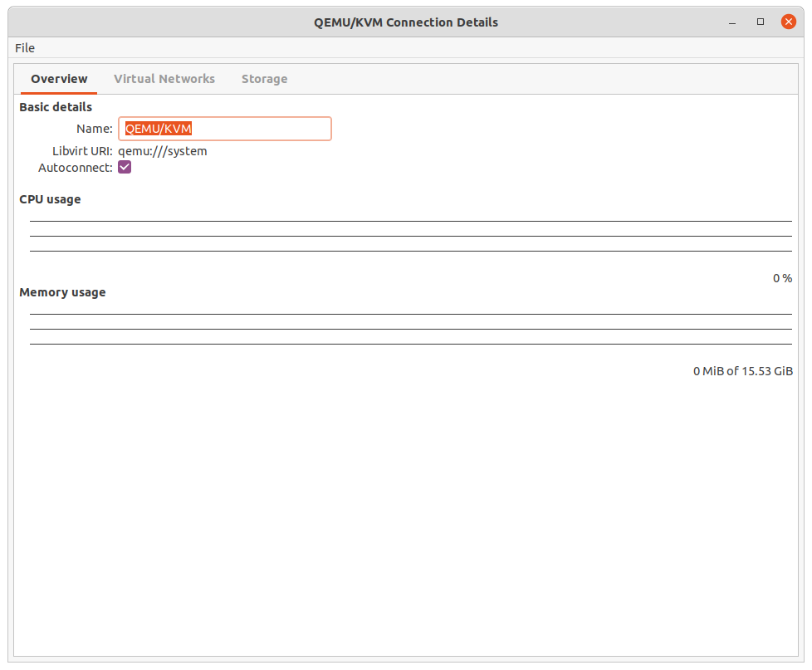Click the 0 MiB of 15.53 GiB value
The height and width of the screenshot is (670, 812).
point(742,371)
